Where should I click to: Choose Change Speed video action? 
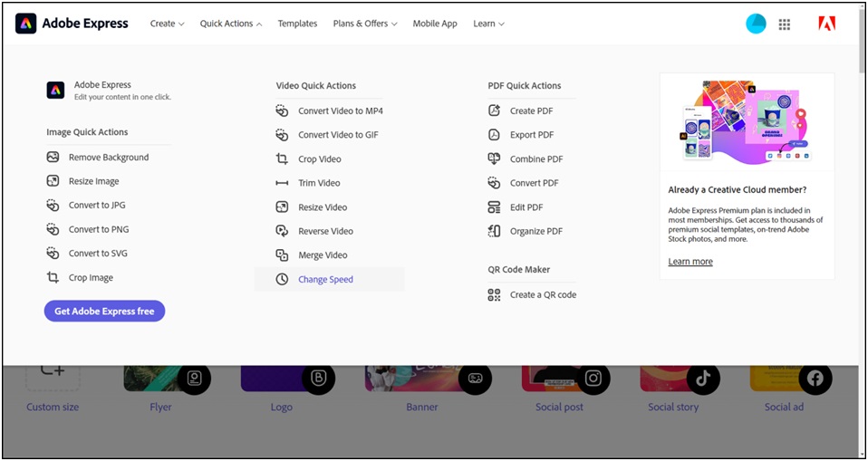[x=325, y=279]
